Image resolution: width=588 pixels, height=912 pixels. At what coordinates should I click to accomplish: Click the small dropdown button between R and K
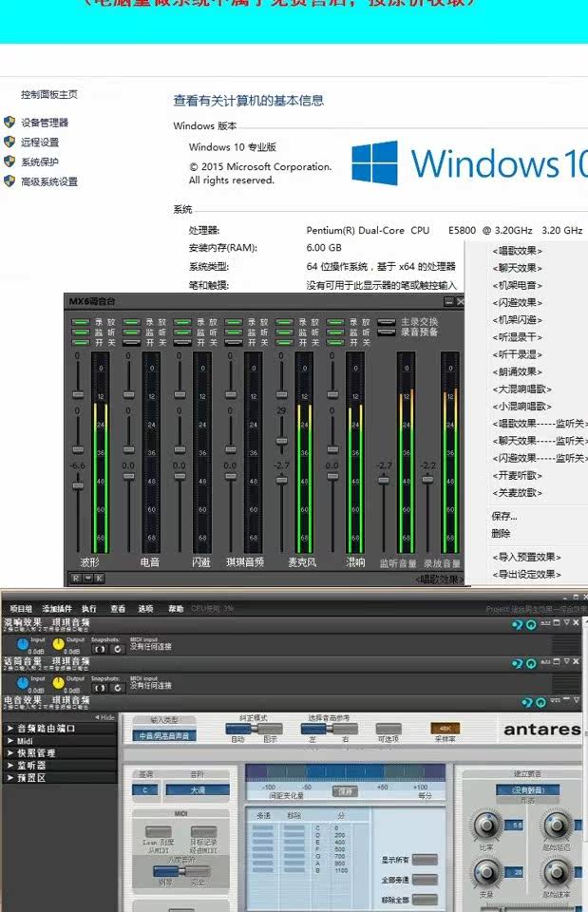pyautogui.click(x=87, y=579)
